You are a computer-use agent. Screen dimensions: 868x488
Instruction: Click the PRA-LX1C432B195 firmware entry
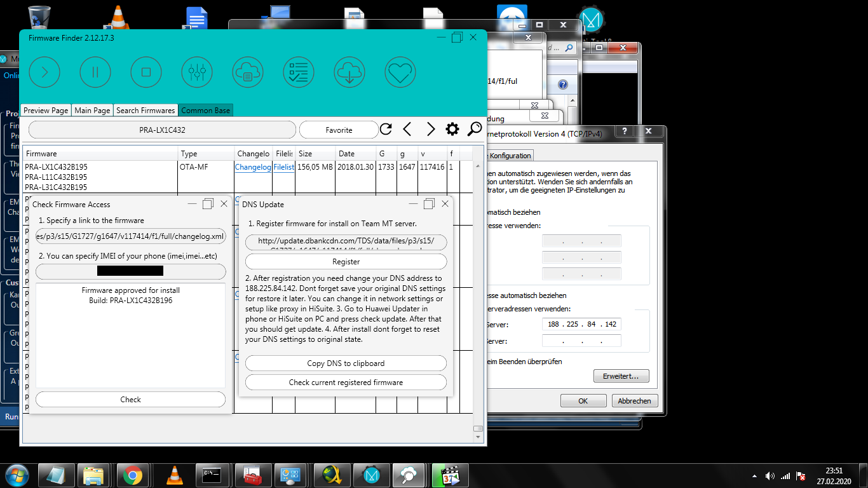tap(56, 167)
